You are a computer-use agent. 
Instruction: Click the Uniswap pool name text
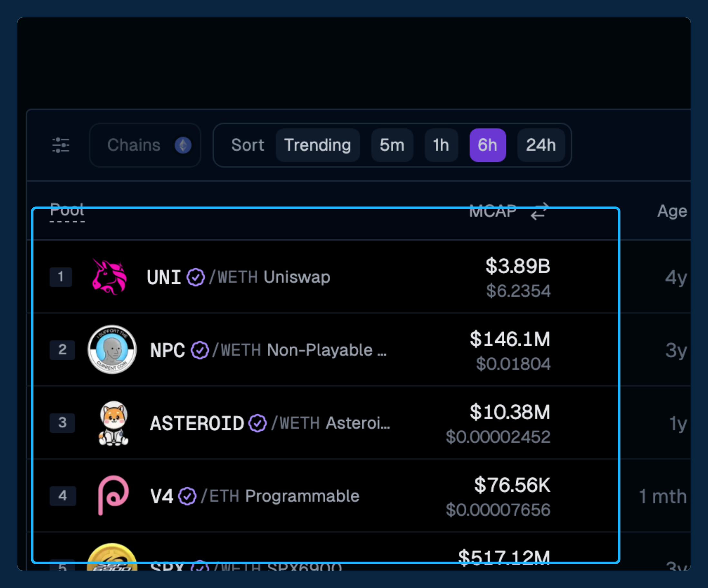297,277
